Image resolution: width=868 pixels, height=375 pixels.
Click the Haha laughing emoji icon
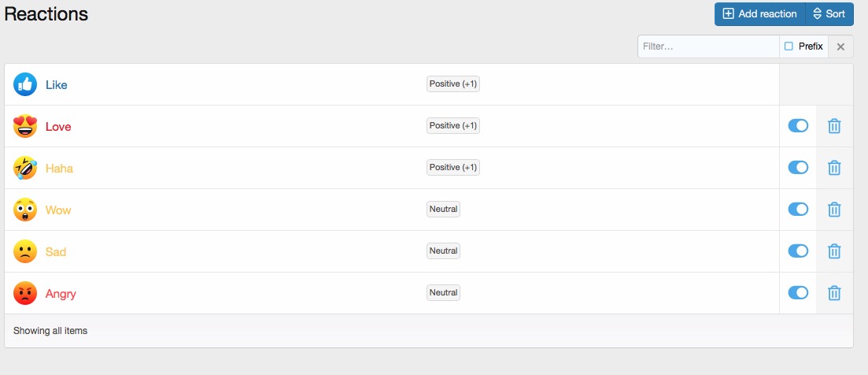25,168
